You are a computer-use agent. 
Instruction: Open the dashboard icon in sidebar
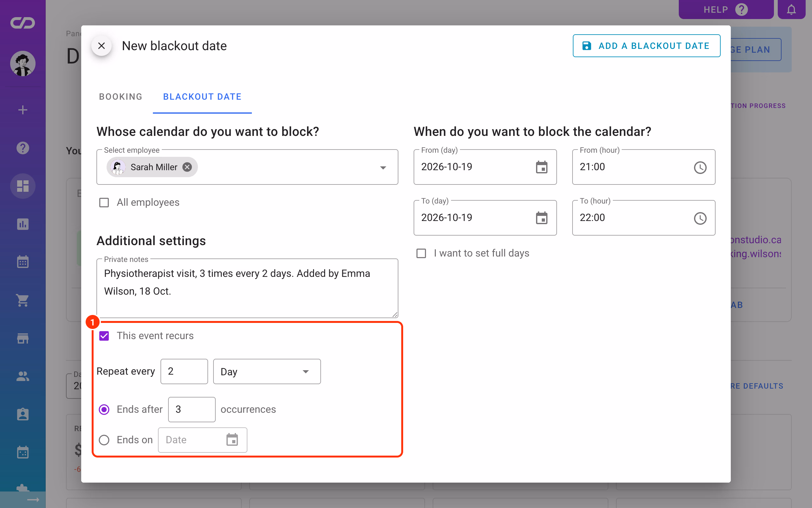click(x=23, y=186)
